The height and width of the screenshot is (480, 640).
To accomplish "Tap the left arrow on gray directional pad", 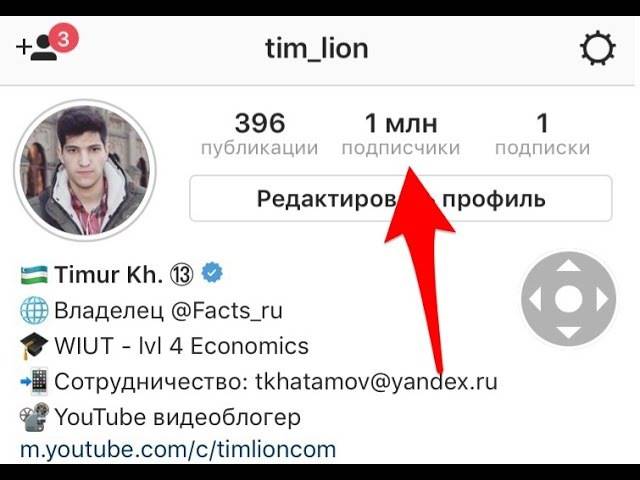I will [535, 299].
